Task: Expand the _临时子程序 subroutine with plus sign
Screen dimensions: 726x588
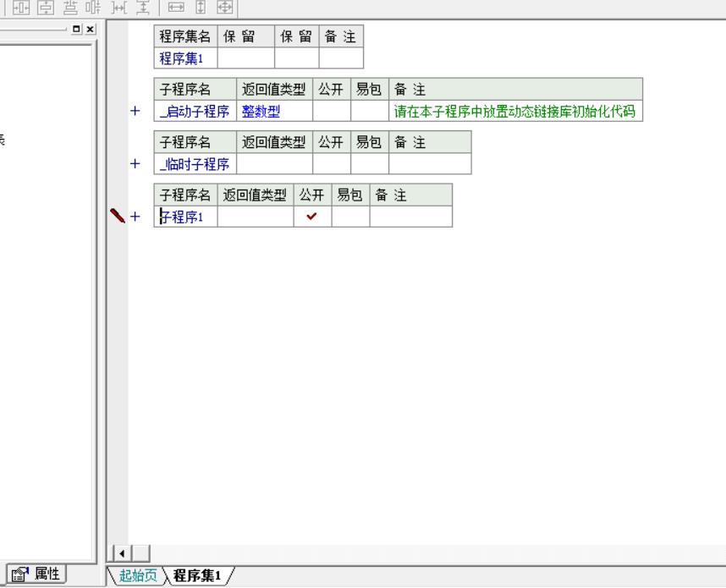Action: 135,163
